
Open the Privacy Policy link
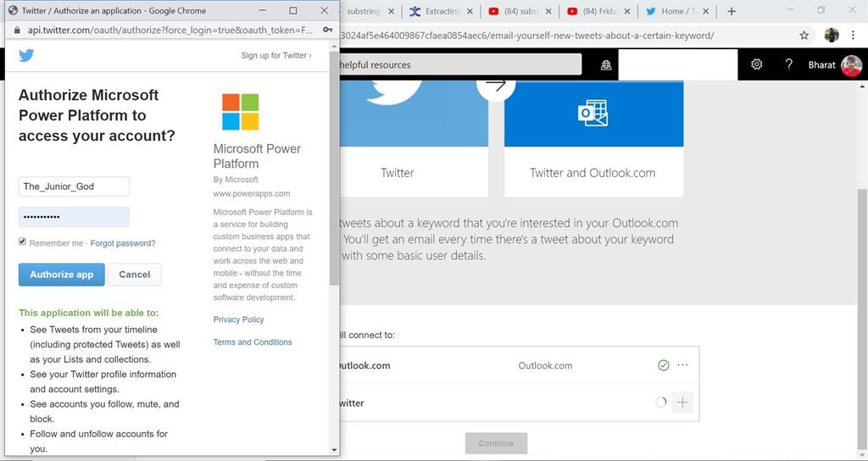[x=238, y=319]
